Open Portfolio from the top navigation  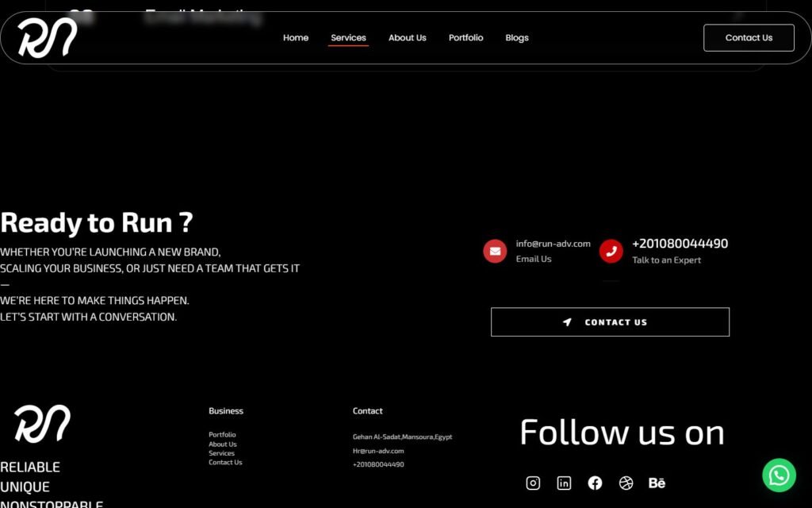click(x=466, y=38)
